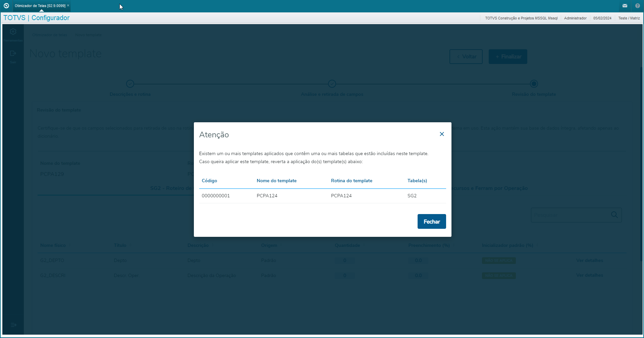This screenshot has width=644, height=338.
Task: Click the Inicializador padrão (%) column header
Action: click(x=507, y=245)
